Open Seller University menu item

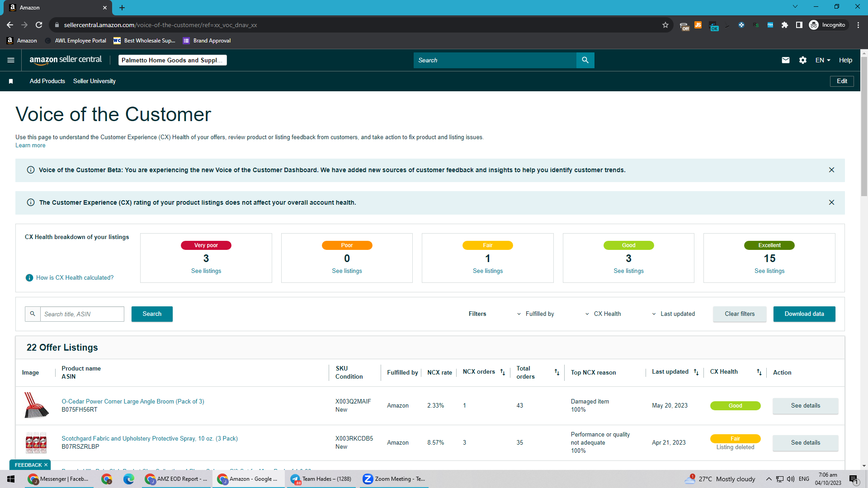click(x=94, y=81)
